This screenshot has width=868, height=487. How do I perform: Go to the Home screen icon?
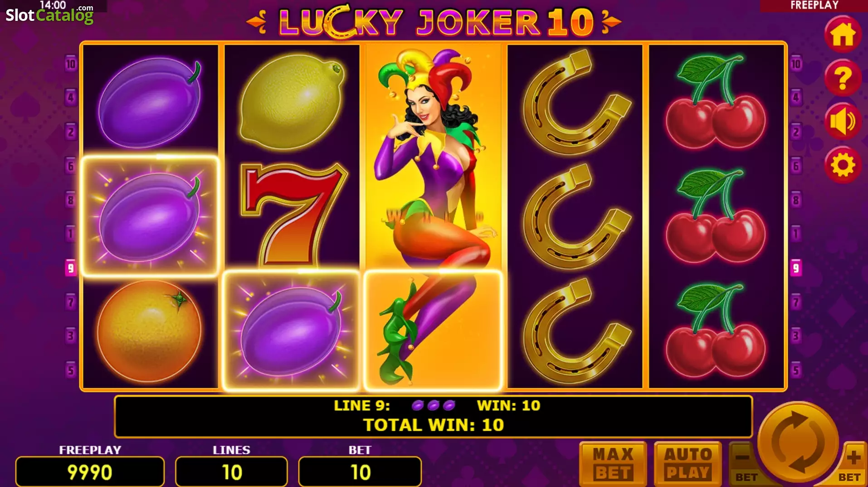(843, 34)
